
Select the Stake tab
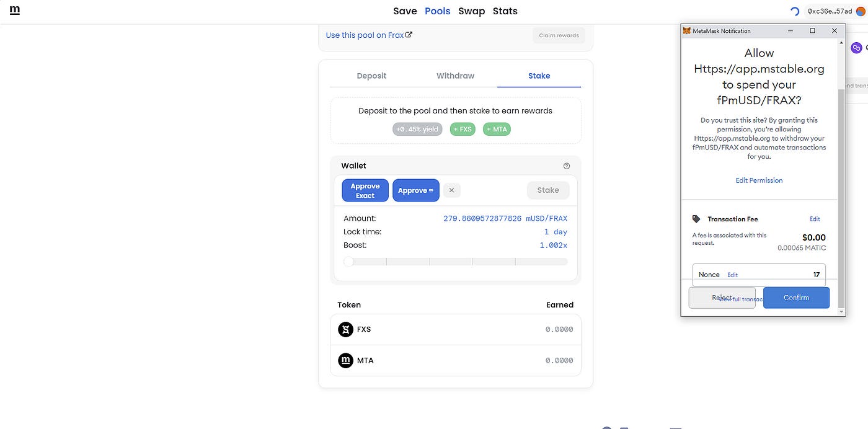[x=539, y=76]
